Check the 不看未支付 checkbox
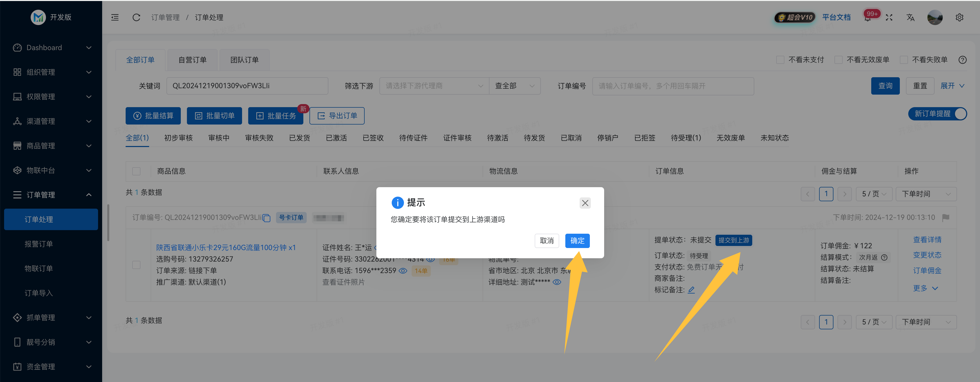 coord(780,60)
